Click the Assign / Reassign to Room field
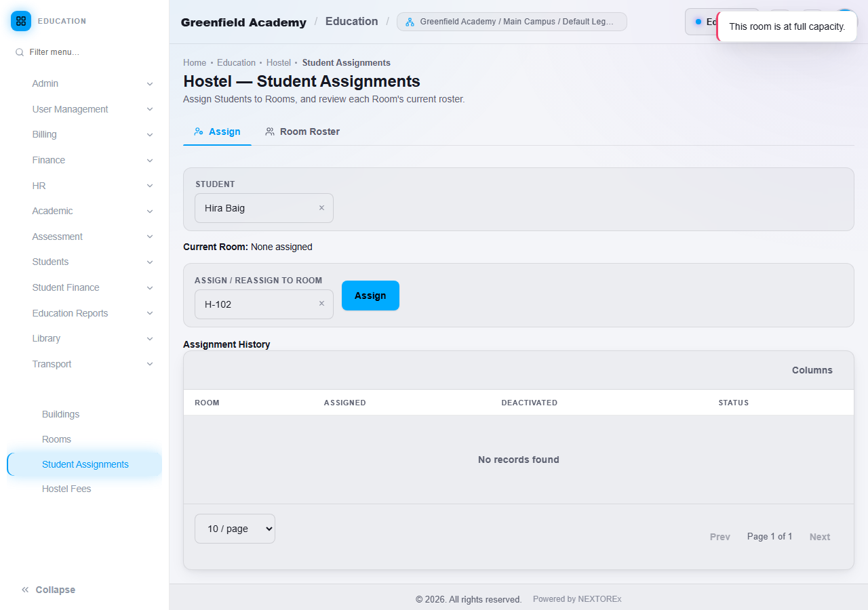 click(x=264, y=304)
